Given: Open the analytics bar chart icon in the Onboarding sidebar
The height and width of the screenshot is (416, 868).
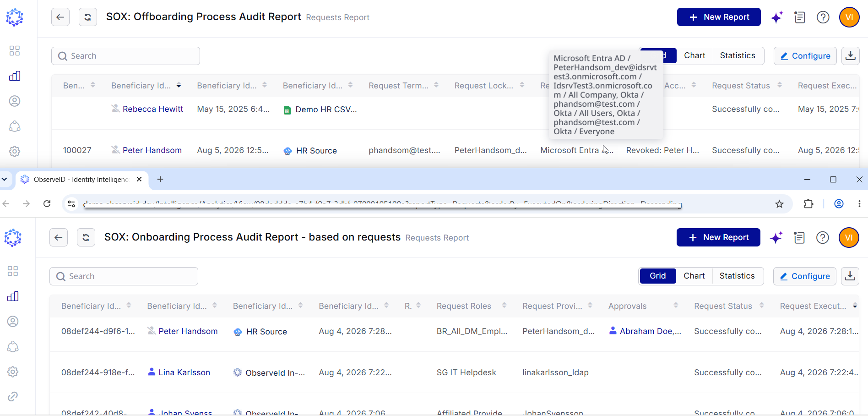Looking at the screenshot, I should click(x=13, y=296).
